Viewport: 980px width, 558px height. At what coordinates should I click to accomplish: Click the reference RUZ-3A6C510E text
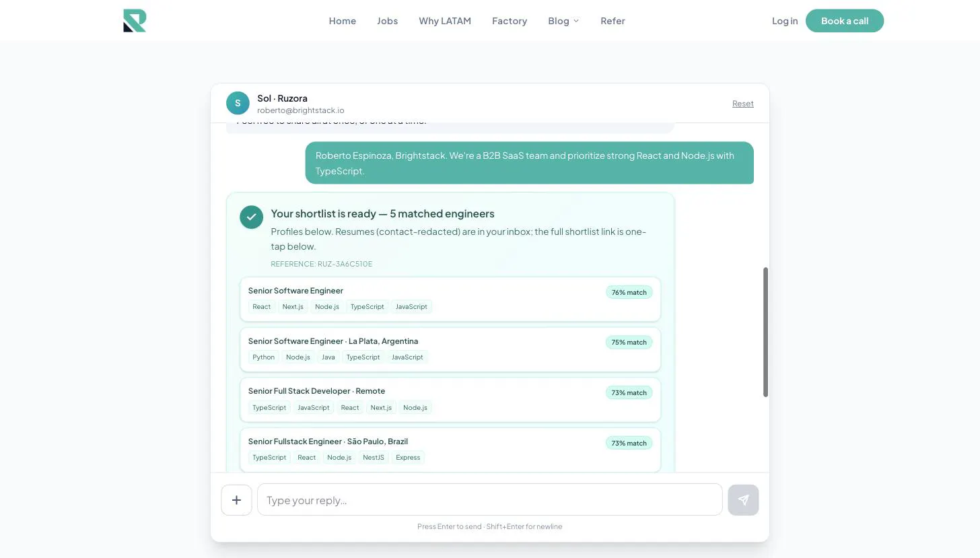click(322, 264)
